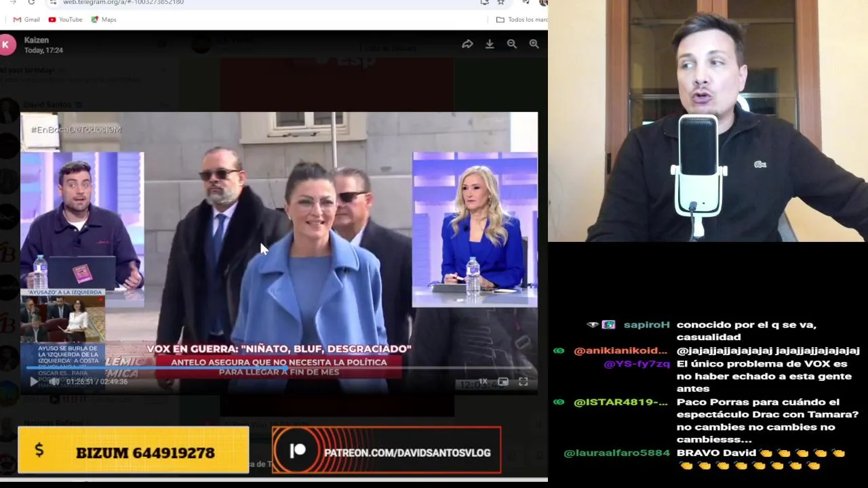Change playback speed via 1X button
868x488 pixels.
pyautogui.click(x=483, y=382)
